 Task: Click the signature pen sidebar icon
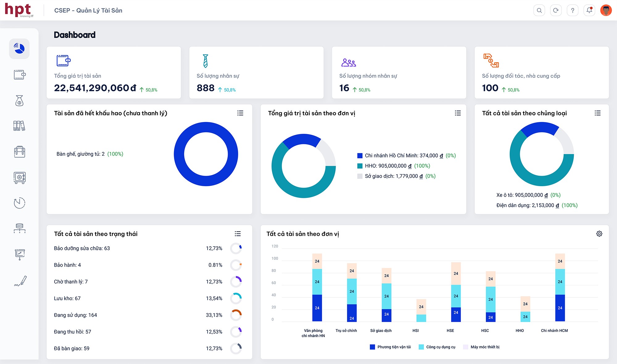tap(20, 281)
